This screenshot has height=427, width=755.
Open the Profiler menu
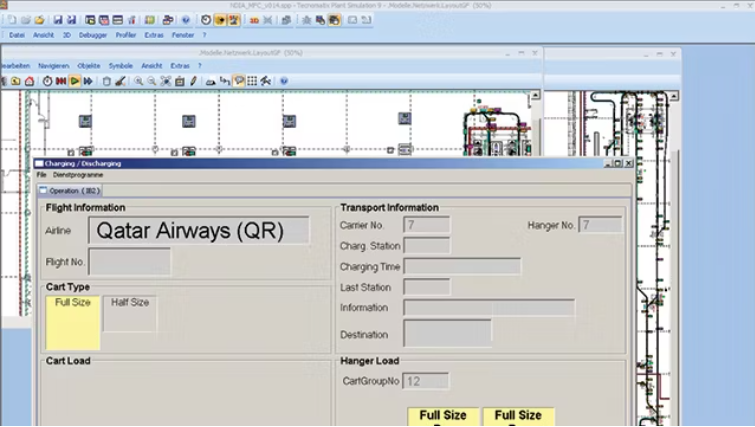coord(126,35)
